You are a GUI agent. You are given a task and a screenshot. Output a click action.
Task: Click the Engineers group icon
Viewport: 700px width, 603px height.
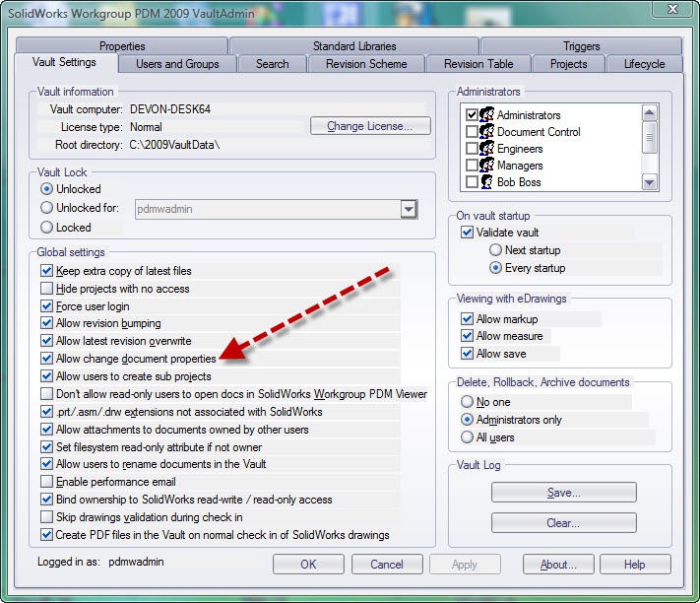tap(486, 149)
